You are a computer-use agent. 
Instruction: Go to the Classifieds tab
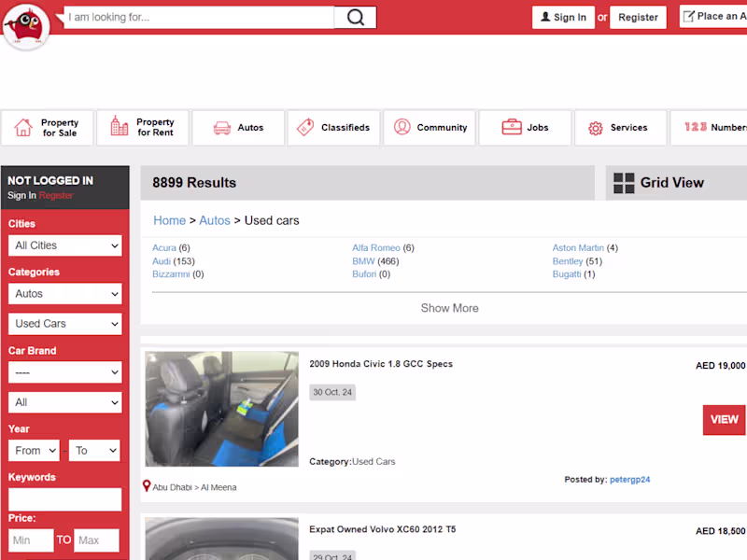tap(334, 128)
